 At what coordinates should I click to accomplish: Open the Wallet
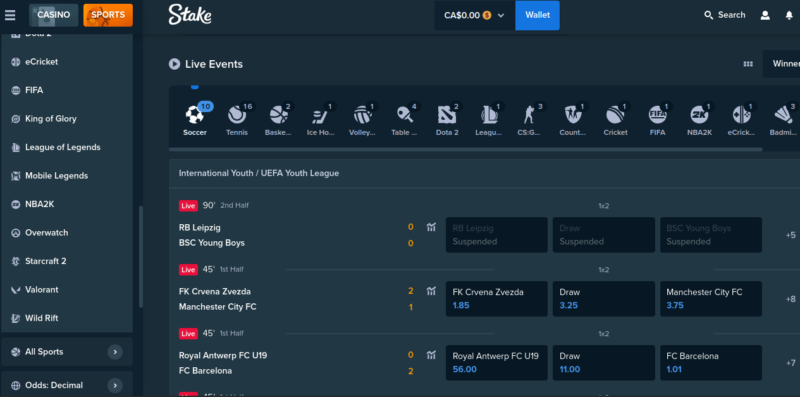coord(537,15)
